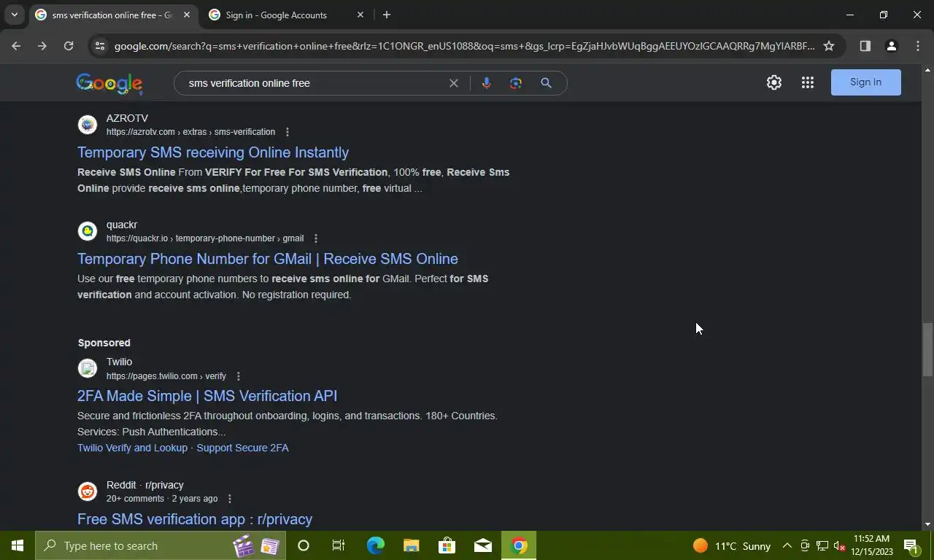The width and height of the screenshot is (934, 560).
Task: Open the tab search dropdown arrow
Action: [x=14, y=15]
